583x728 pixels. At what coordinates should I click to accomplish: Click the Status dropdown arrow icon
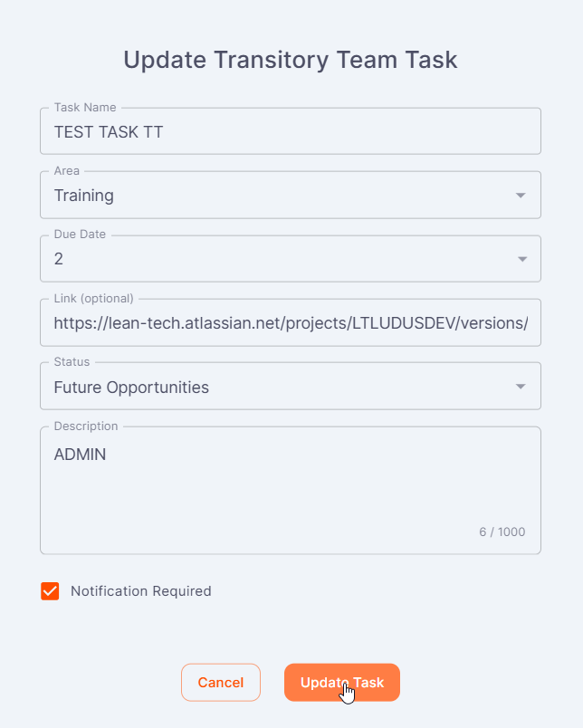pyautogui.click(x=521, y=387)
